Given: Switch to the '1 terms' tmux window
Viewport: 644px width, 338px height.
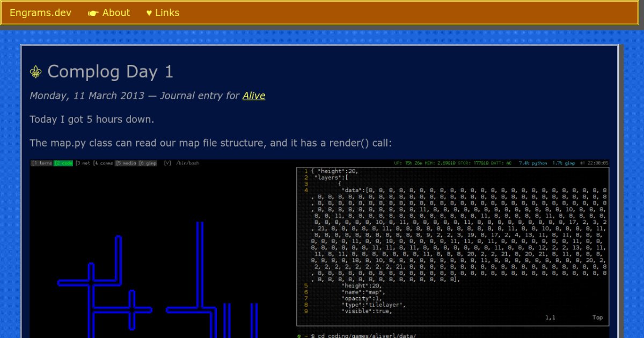Looking at the screenshot, I should click(x=42, y=163).
